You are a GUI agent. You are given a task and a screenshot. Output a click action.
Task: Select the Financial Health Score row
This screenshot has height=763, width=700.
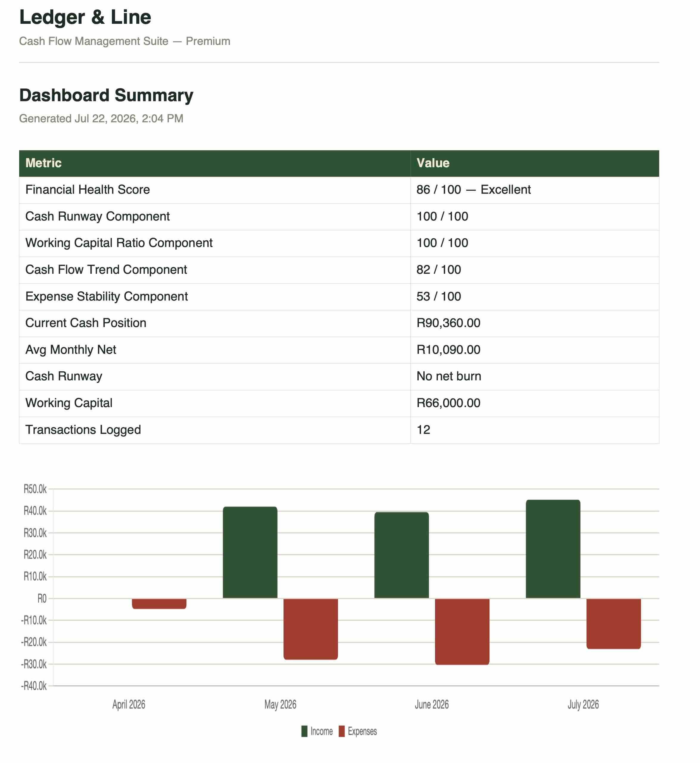point(339,190)
